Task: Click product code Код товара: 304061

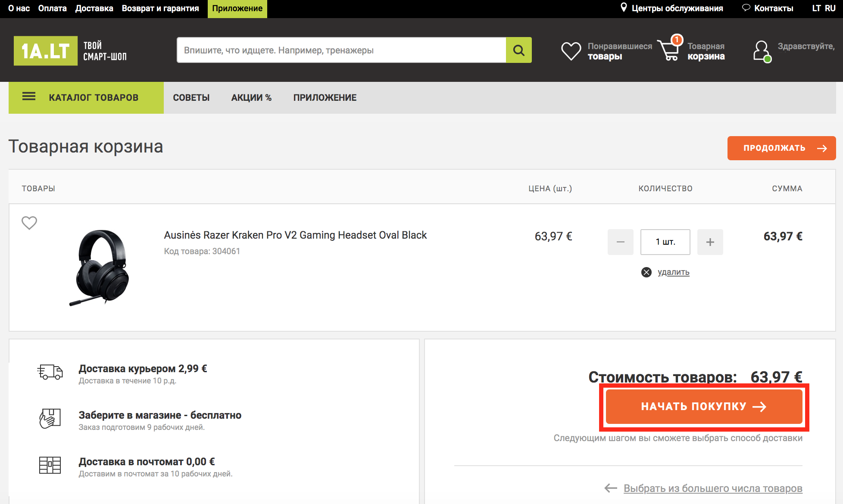Action: coord(202,251)
